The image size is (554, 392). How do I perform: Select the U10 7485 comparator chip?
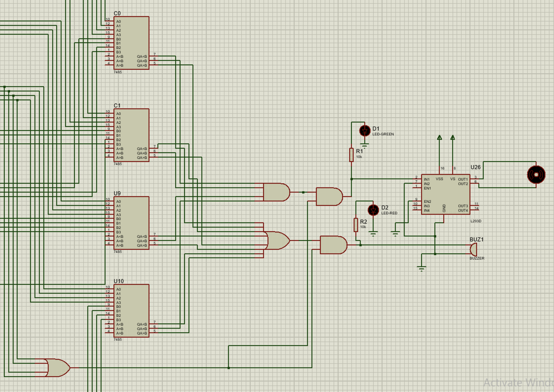(131, 311)
